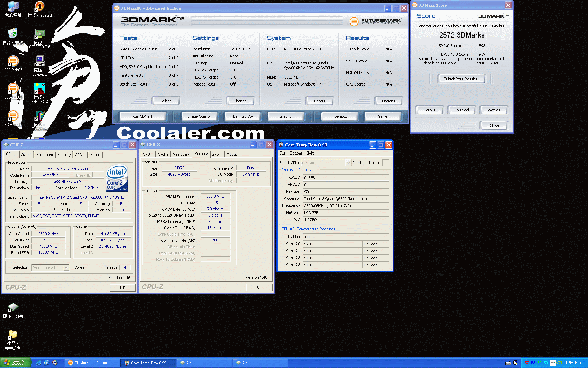Select the ORTHOS shortcut icon
Image resolution: width=588 pixels, height=368 pixels.
coord(40,93)
